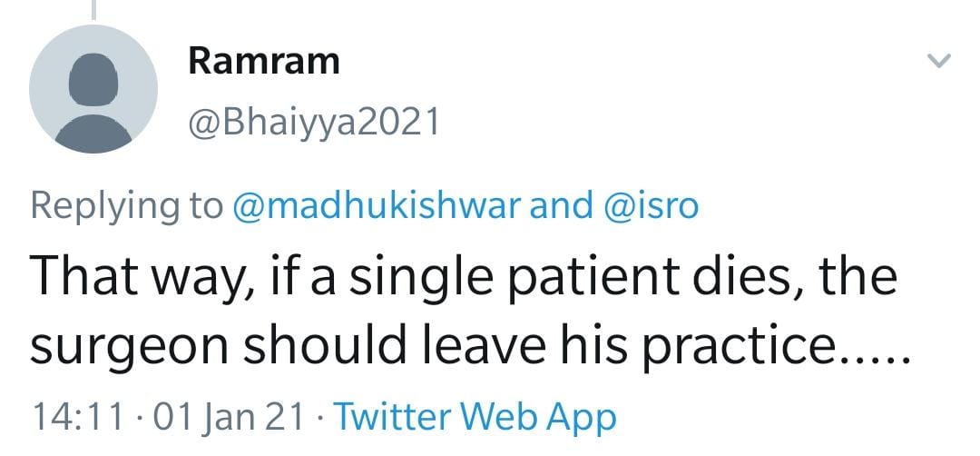This screenshot has width=980, height=456.
Task: Click the word "and" between the mentions
Action: (559, 205)
